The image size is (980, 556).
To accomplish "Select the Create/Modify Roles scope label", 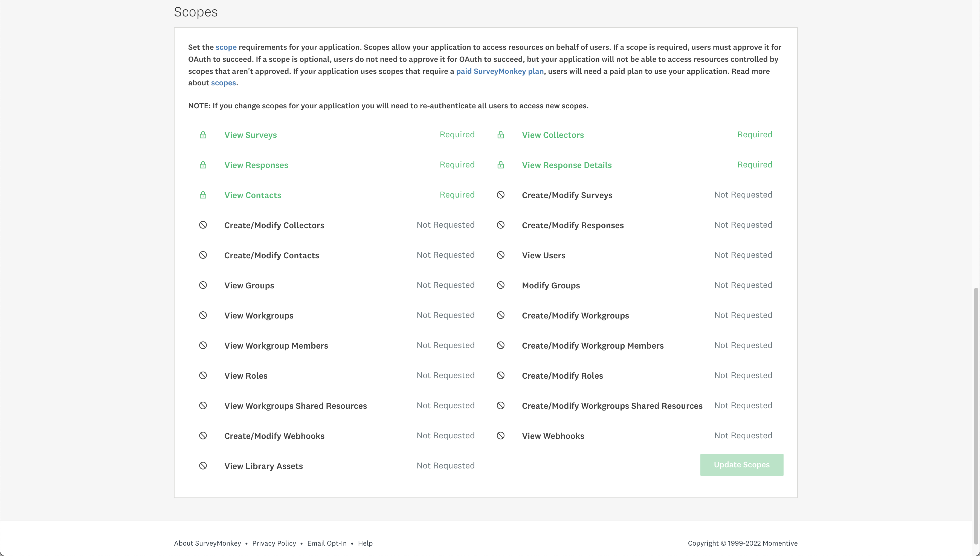I will click(x=562, y=376).
